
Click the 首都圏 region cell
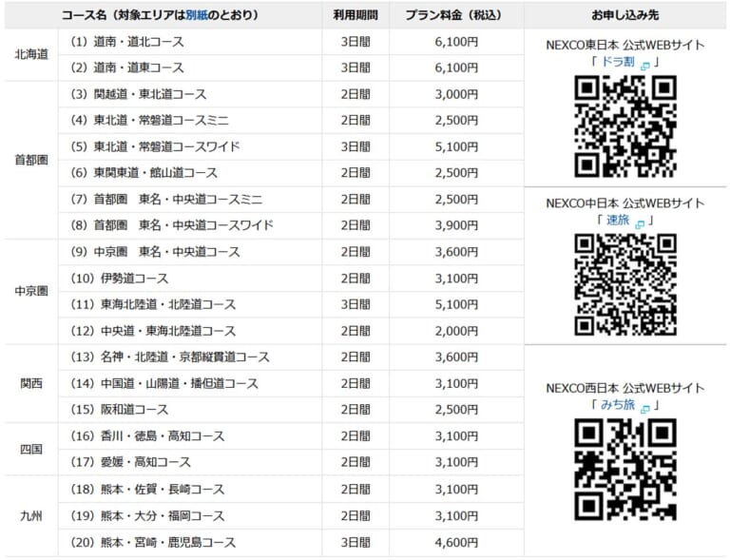click(x=30, y=160)
